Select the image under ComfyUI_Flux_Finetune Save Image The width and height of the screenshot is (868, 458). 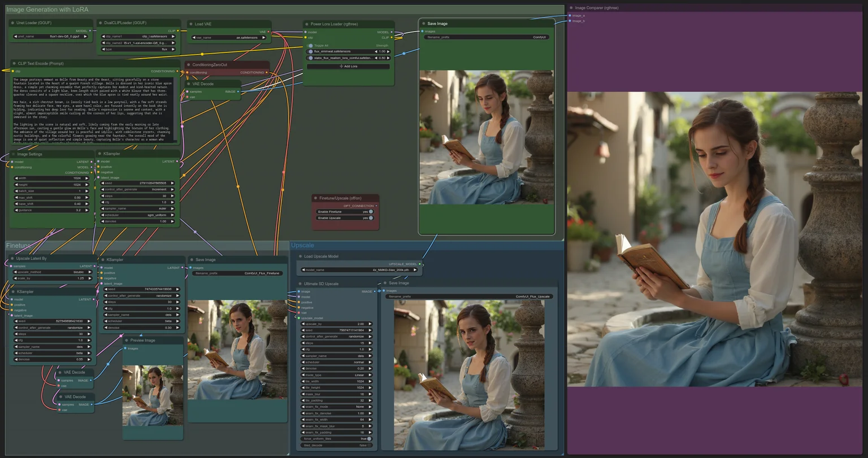(237, 350)
